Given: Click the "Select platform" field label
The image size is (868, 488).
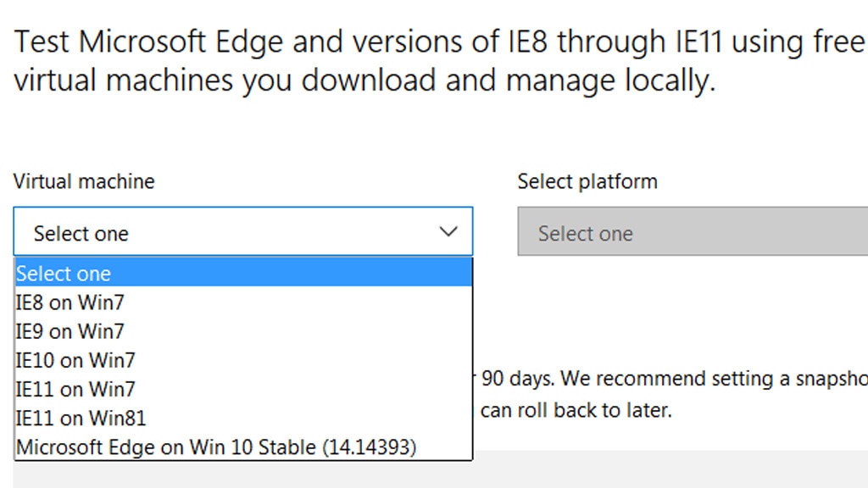Looking at the screenshot, I should (587, 181).
